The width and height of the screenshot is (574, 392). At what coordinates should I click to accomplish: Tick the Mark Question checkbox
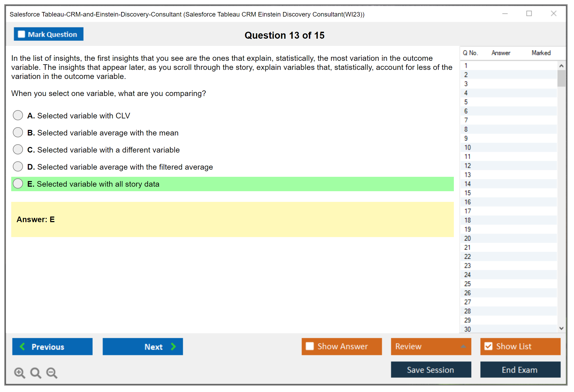(x=21, y=34)
